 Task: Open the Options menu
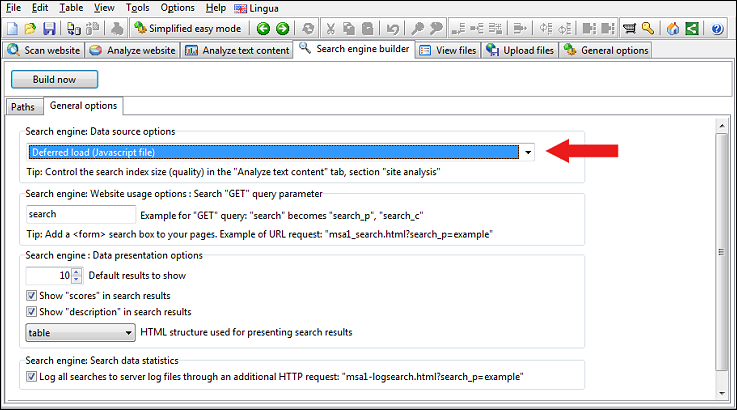pos(177,8)
